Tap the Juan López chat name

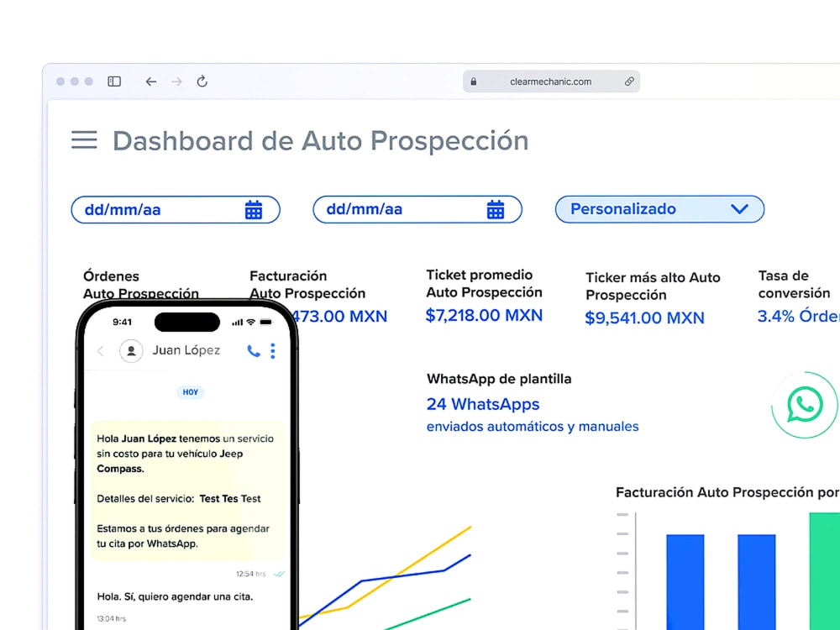[x=186, y=350]
